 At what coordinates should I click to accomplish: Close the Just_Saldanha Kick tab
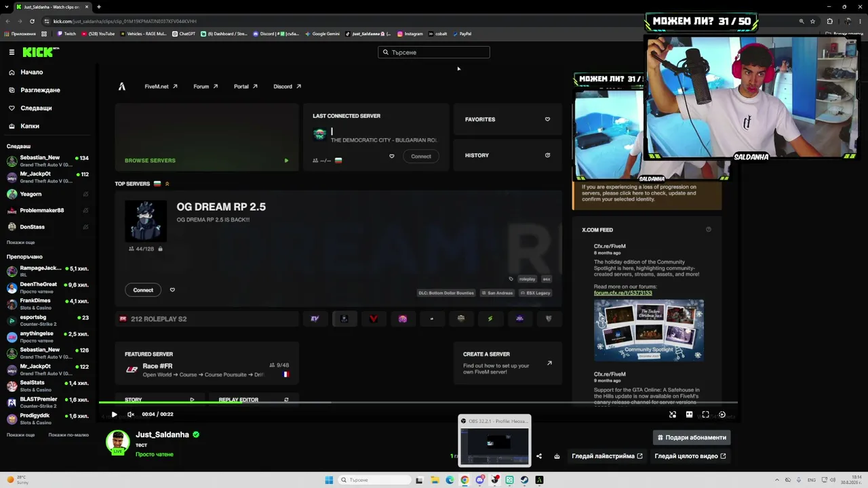click(85, 7)
